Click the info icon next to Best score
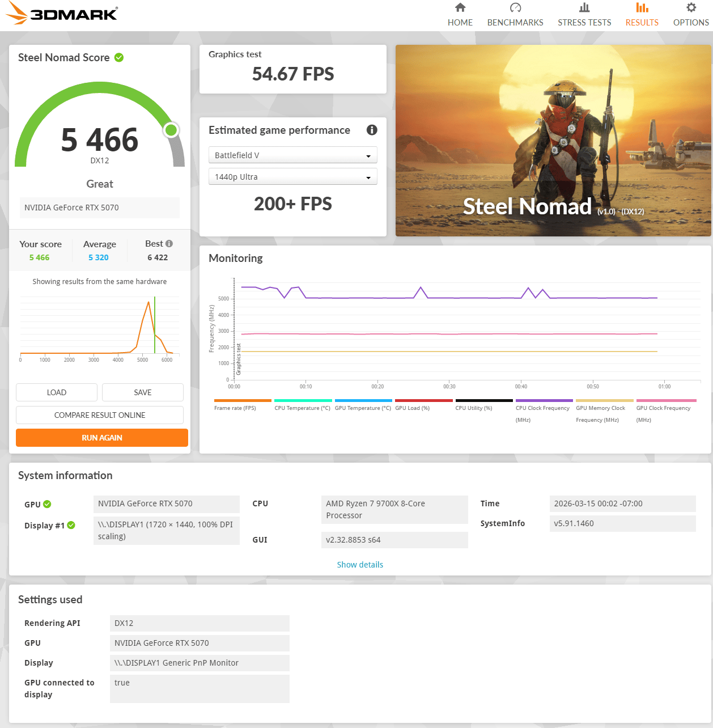Screen dimensions: 713x728 tap(169, 243)
